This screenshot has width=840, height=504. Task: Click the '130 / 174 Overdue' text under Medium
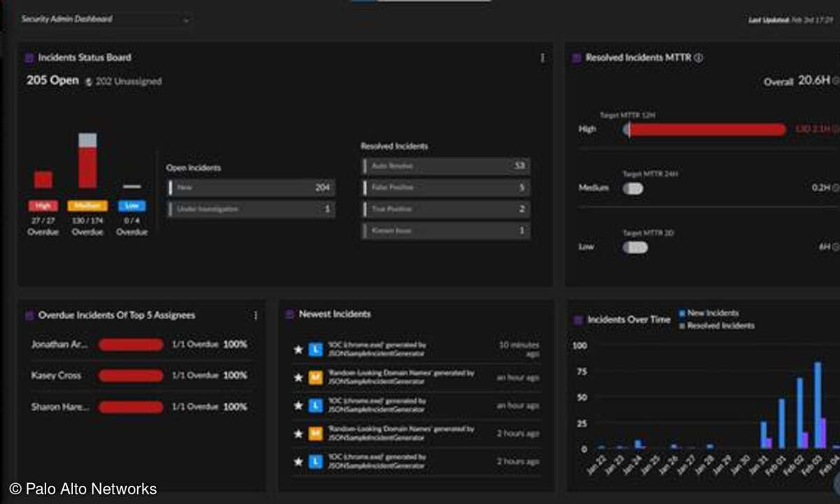point(87,227)
